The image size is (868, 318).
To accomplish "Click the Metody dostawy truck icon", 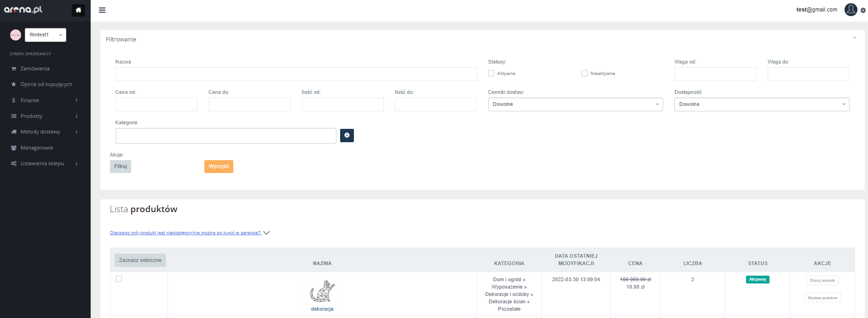I will 14,132.
